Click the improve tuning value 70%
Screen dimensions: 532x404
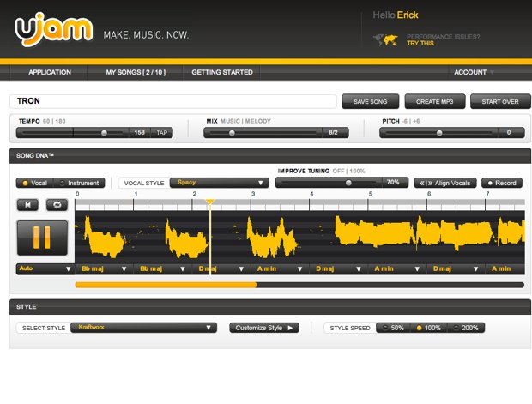393,183
